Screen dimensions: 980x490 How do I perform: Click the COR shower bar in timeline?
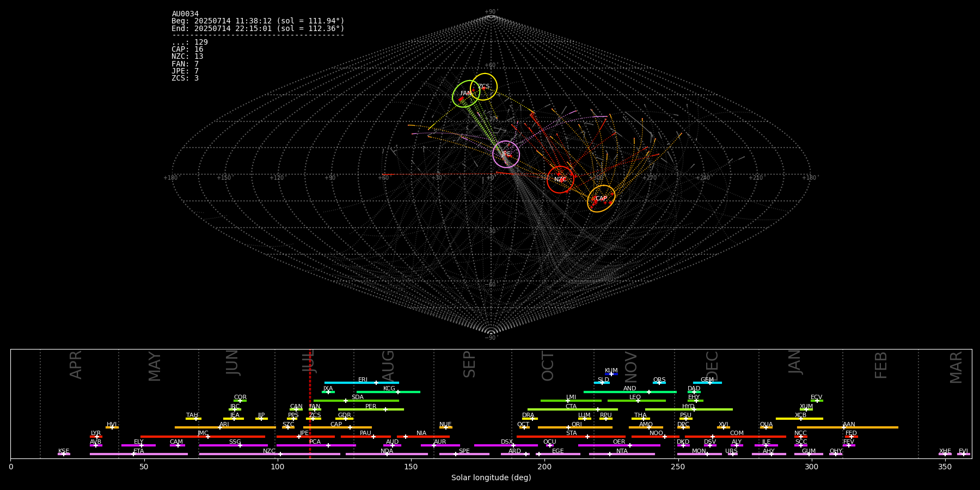(x=240, y=401)
